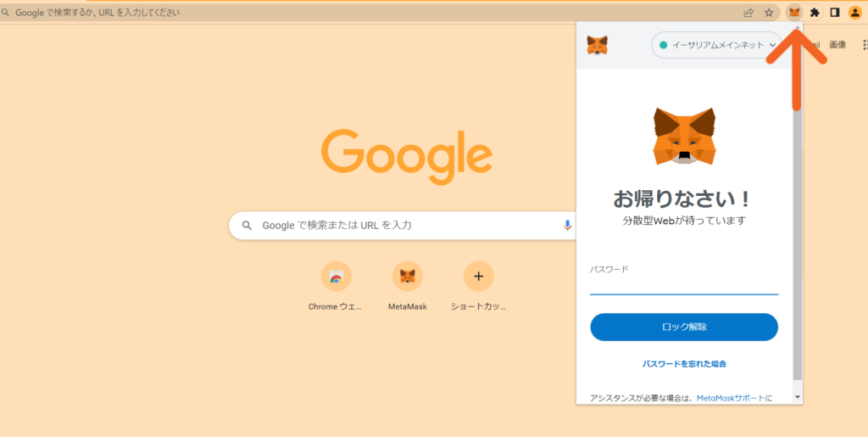Viewport: 868px width, 437px height.
Task: Bookmark this page with the star icon
Action: click(768, 12)
